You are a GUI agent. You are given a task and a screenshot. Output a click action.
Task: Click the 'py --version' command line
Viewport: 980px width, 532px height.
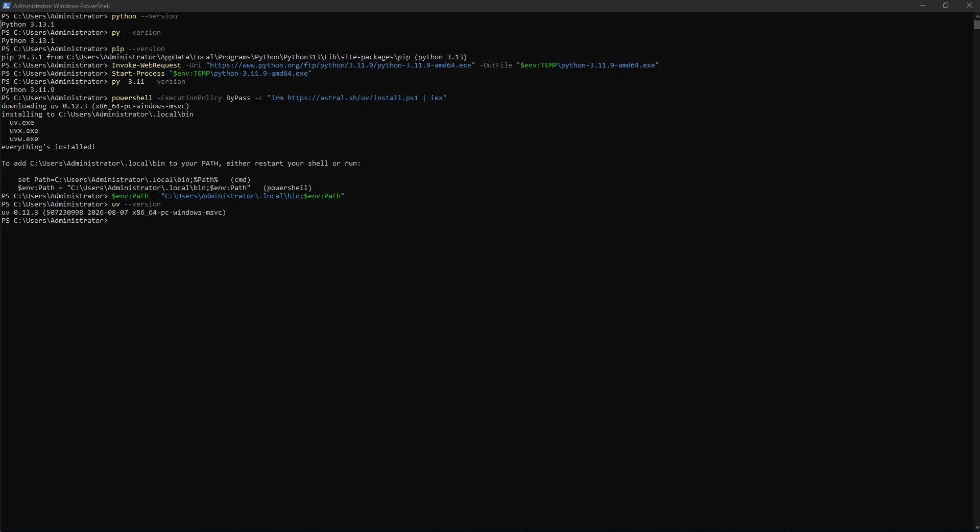coord(81,33)
